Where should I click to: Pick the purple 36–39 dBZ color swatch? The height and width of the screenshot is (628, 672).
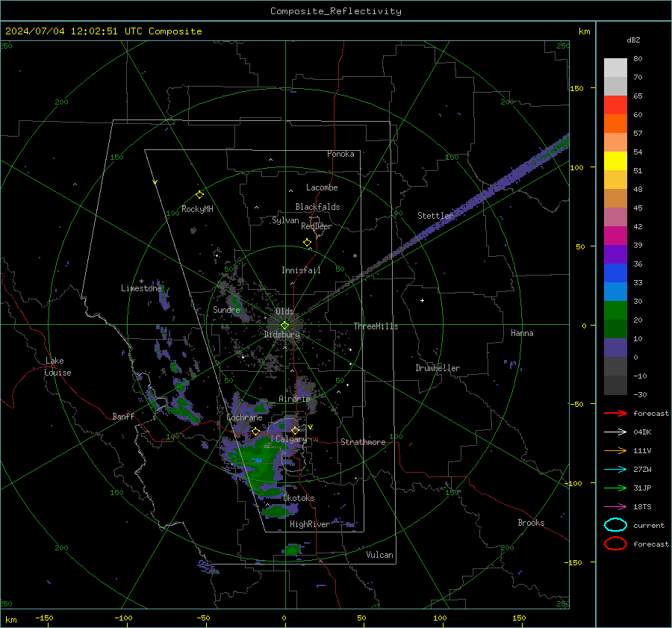click(x=615, y=254)
